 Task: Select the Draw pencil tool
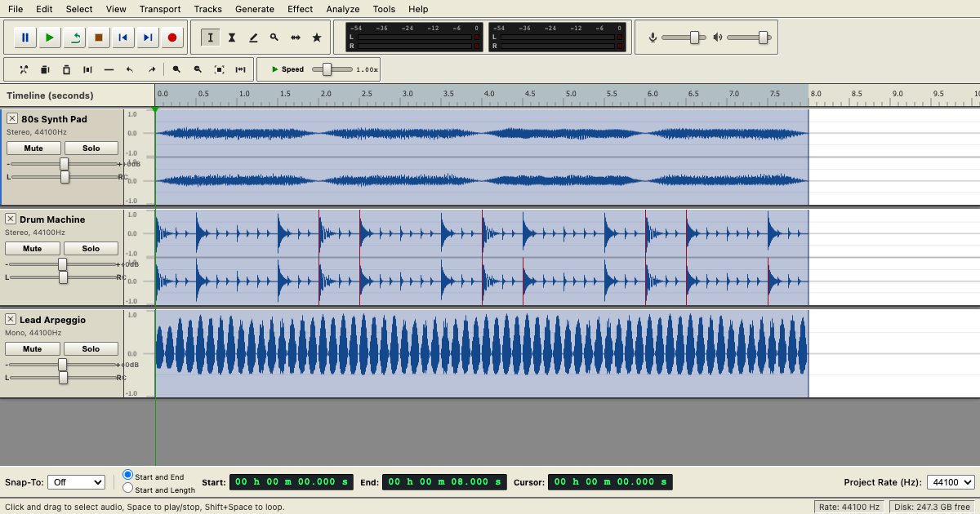click(253, 38)
